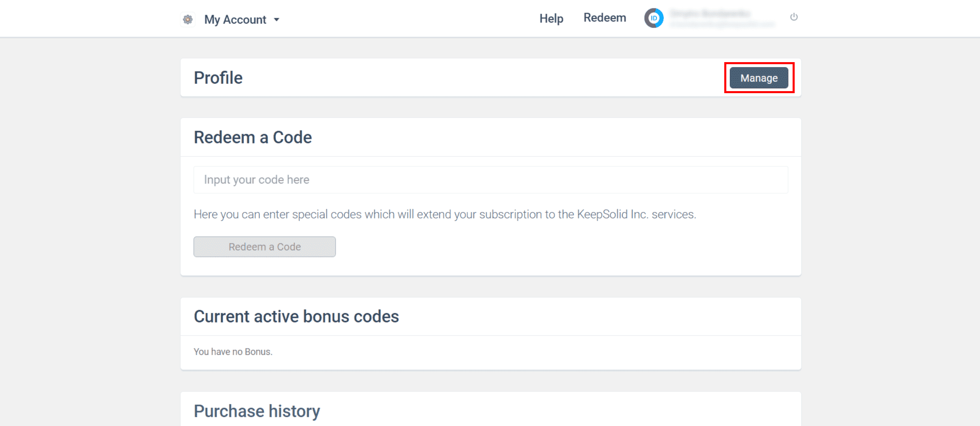This screenshot has width=980, height=426.
Task: Expand the My Account dropdown arrow
Action: pos(276,20)
